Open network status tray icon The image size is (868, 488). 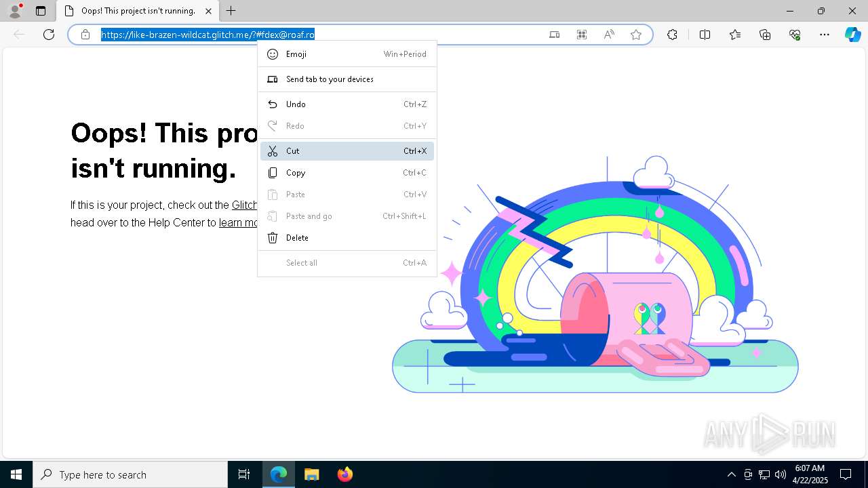[x=764, y=474]
